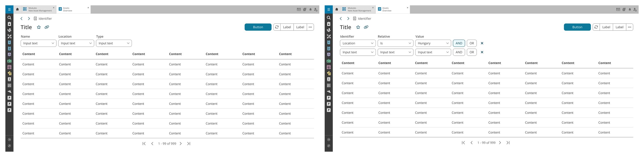Go to the next page in the left mockup pagination
Viewport: 644px width, 157px height.
[x=181, y=144]
